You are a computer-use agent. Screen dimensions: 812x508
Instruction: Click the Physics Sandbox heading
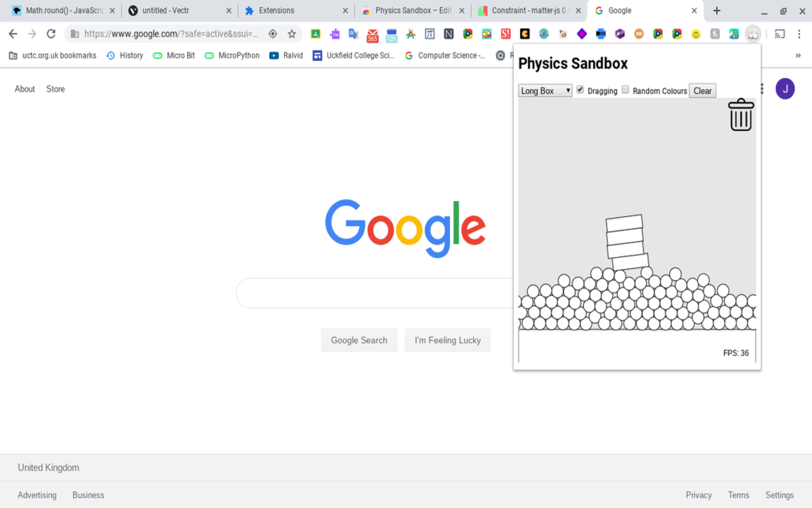(x=573, y=63)
